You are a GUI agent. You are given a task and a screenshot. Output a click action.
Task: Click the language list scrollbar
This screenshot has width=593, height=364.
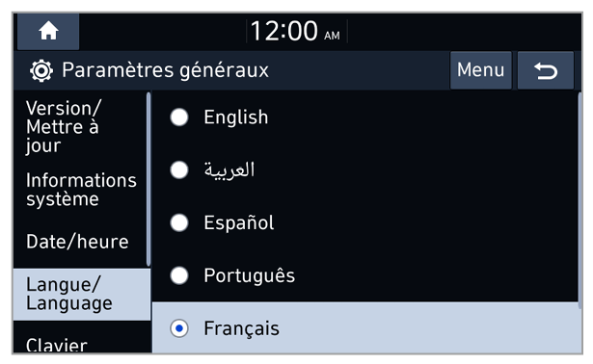click(580, 200)
